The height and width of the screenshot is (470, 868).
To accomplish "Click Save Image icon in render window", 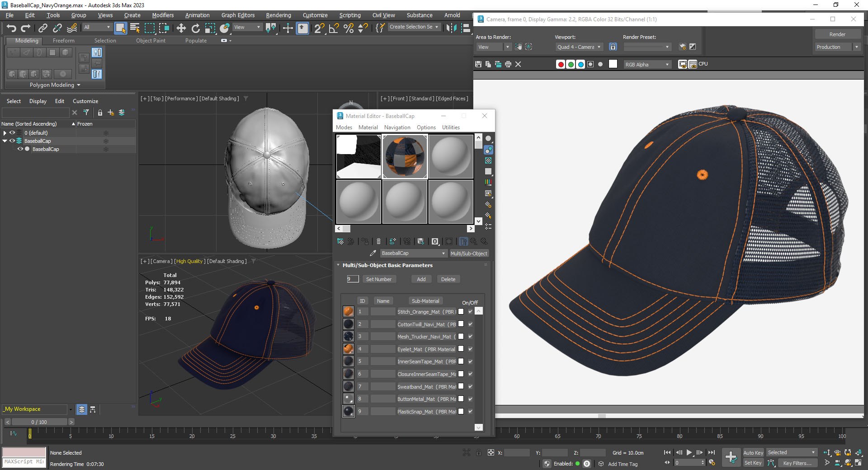I will [x=478, y=64].
